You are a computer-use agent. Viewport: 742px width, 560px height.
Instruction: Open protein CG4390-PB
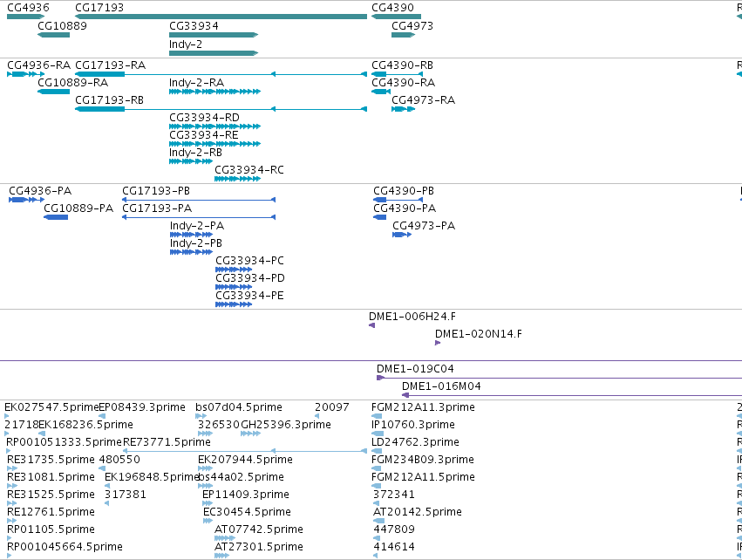(404, 191)
